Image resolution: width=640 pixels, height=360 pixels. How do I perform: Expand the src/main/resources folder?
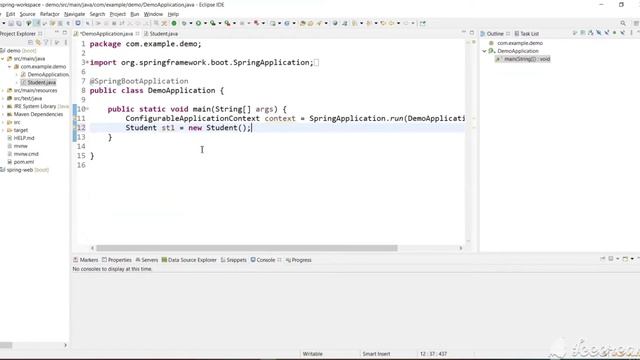[3, 91]
